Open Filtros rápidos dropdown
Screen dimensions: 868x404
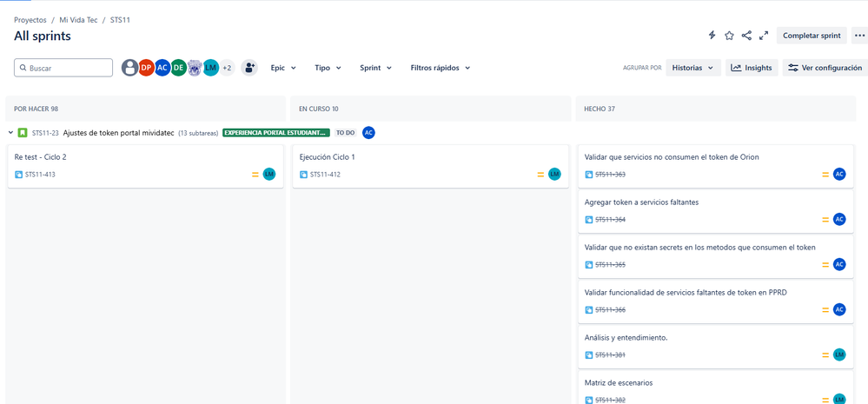click(x=441, y=68)
